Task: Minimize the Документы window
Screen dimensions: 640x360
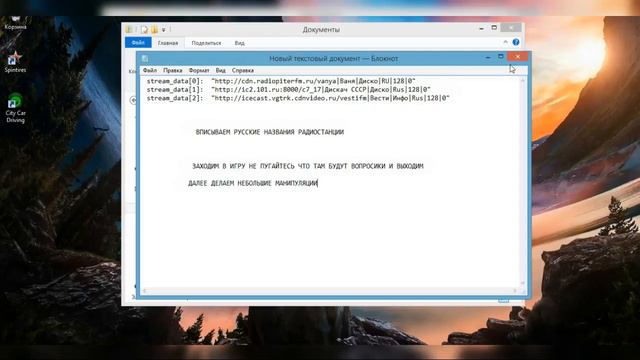Action: pos(481,28)
